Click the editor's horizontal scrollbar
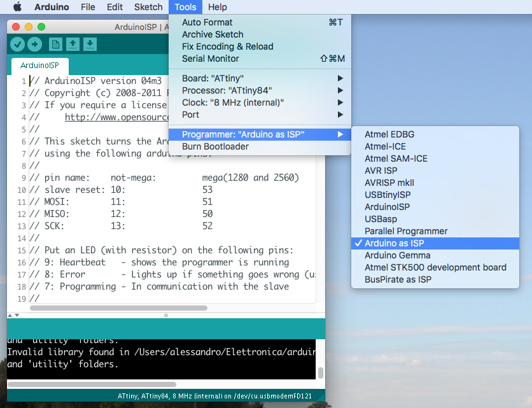Image resolution: width=532 pixels, height=408 pixels. (x=159, y=308)
